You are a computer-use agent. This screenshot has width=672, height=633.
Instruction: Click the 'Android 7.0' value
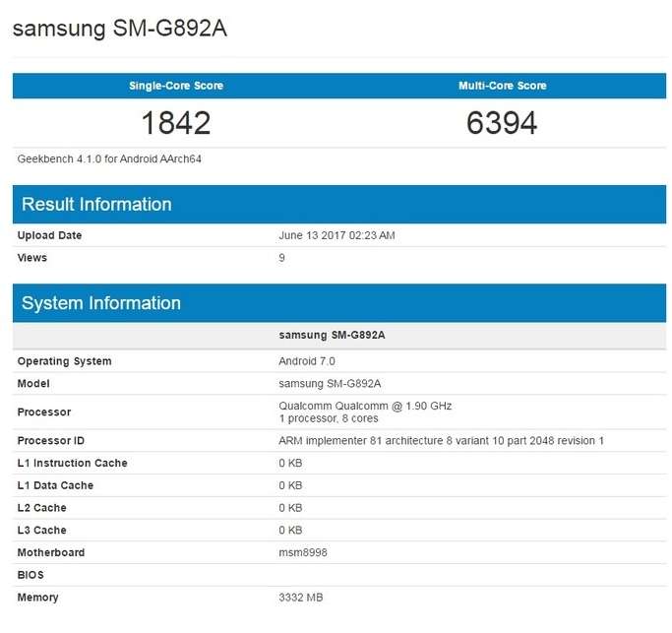tap(307, 361)
